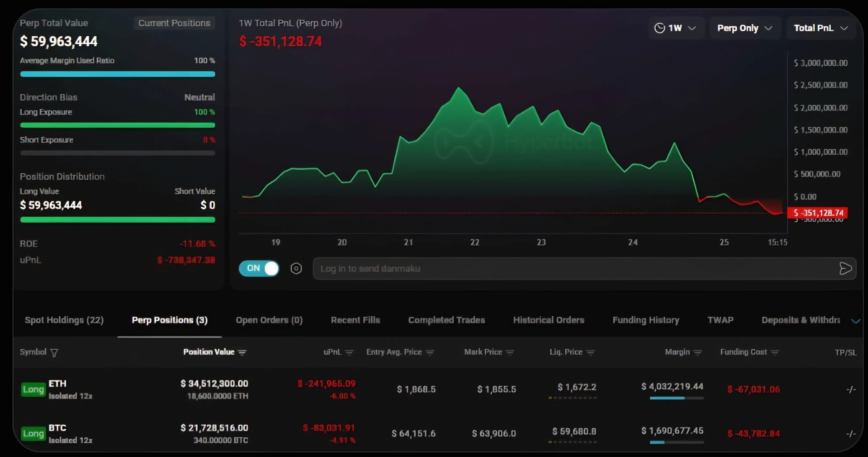Click the danmaku settings hexagon icon
Image resolution: width=868 pixels, height=457 pixels.
(296, 268)
